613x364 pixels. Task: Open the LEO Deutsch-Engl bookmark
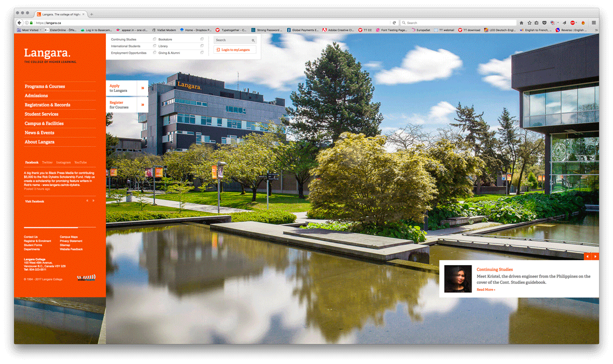click(x=500, y=30)
